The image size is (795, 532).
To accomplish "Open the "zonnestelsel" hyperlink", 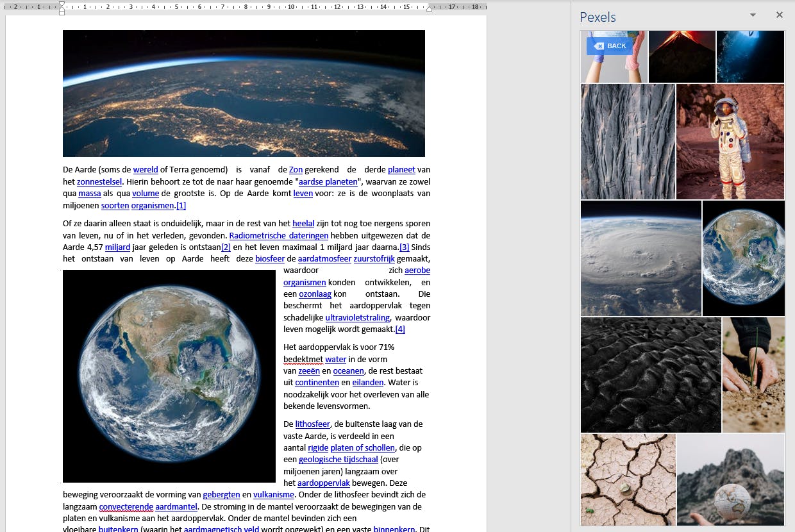I will [99, 181].
